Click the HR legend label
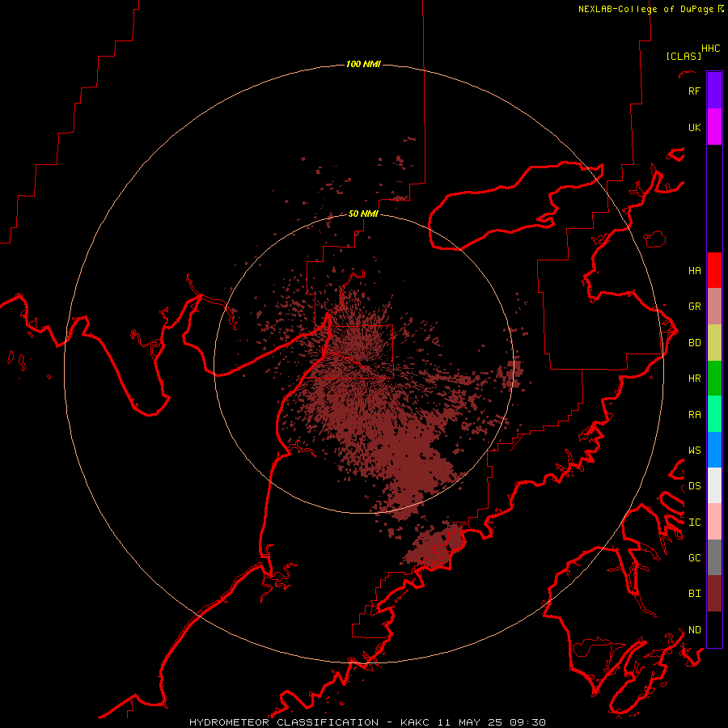Screen dimensions: 728x728 tap(694, 379)
